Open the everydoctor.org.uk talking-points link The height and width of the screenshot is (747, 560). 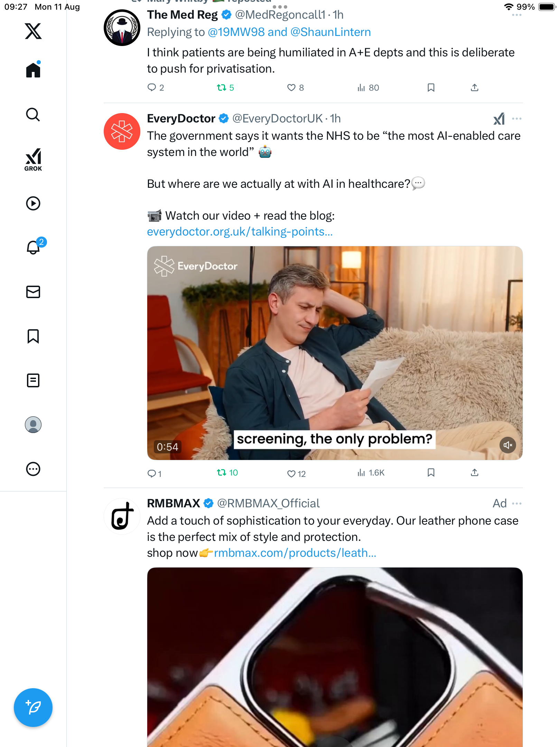[240, 232]
